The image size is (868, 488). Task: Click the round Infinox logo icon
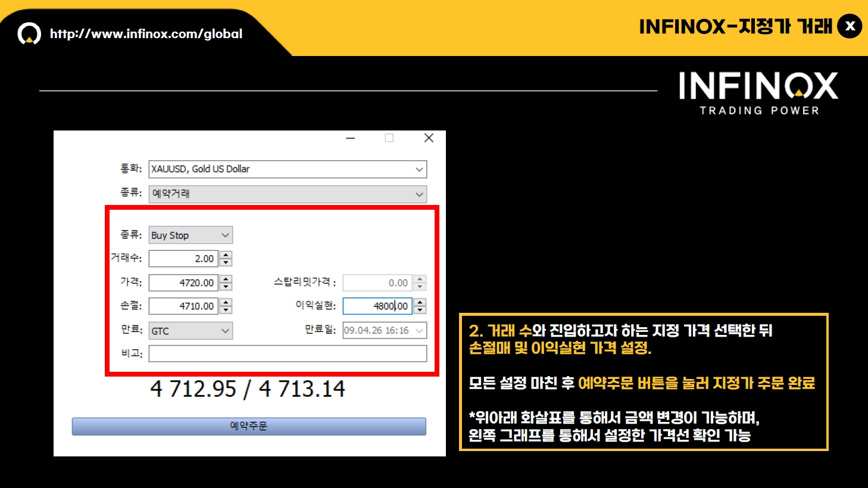tap(29, 34)
